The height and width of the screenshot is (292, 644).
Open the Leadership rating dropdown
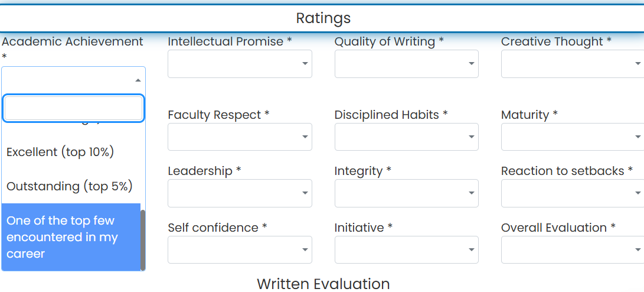pos(240,193)
